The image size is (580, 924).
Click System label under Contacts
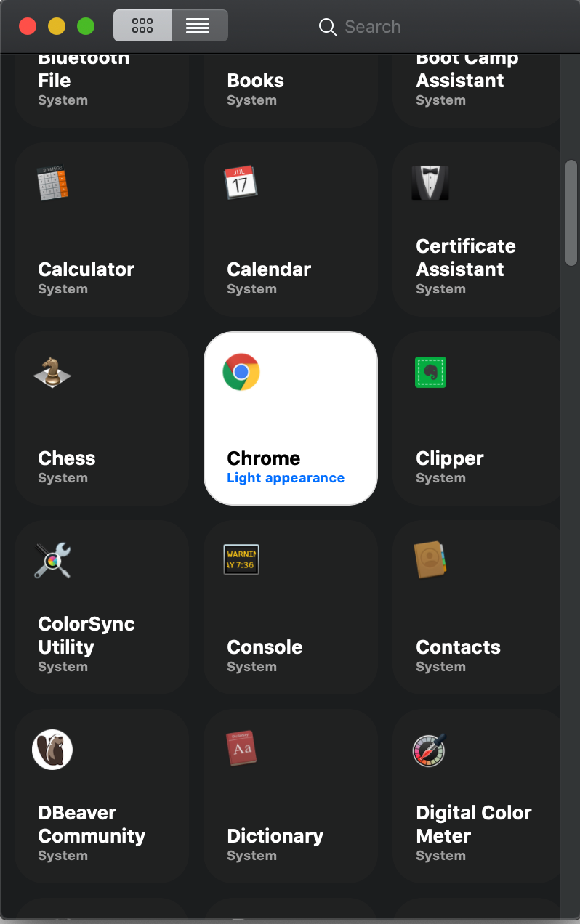tap(440, 667)
